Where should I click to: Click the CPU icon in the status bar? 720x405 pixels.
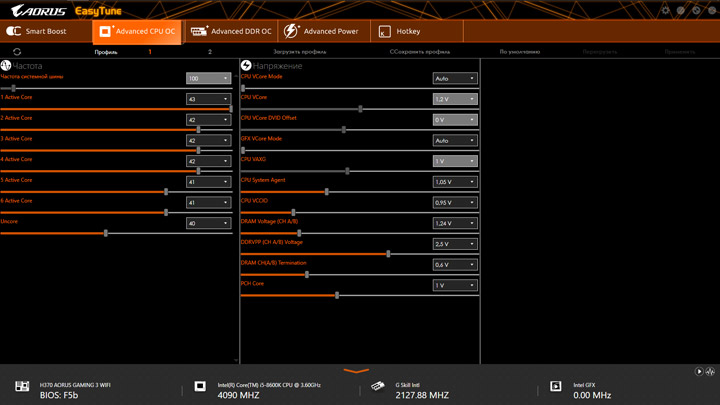(200, 386)
